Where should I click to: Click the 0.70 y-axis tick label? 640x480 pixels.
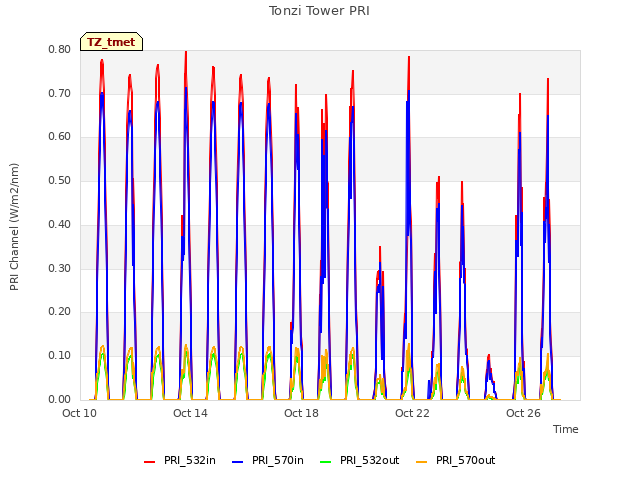point(60,93)
